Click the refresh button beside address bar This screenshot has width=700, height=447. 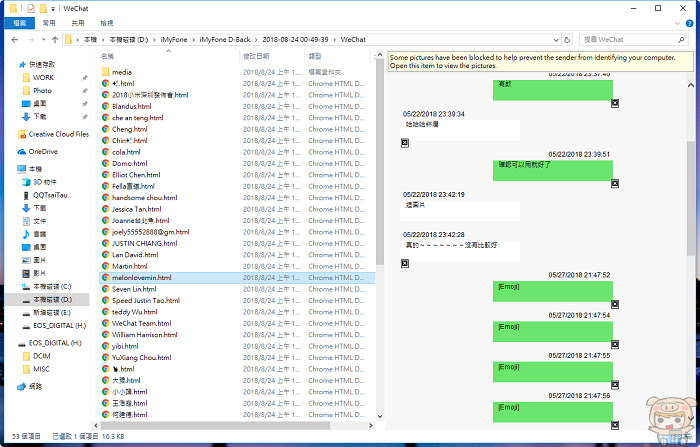click(x=567, y=40)
